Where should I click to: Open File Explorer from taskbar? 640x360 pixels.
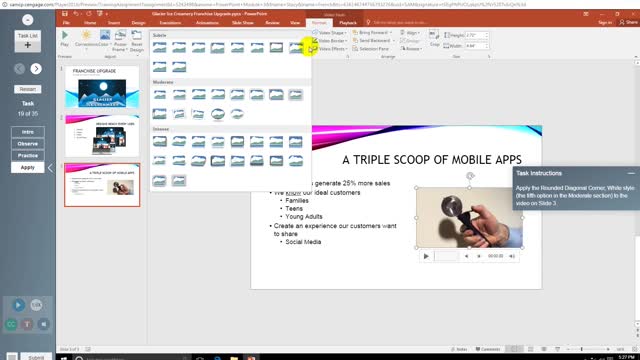[234, 358]
